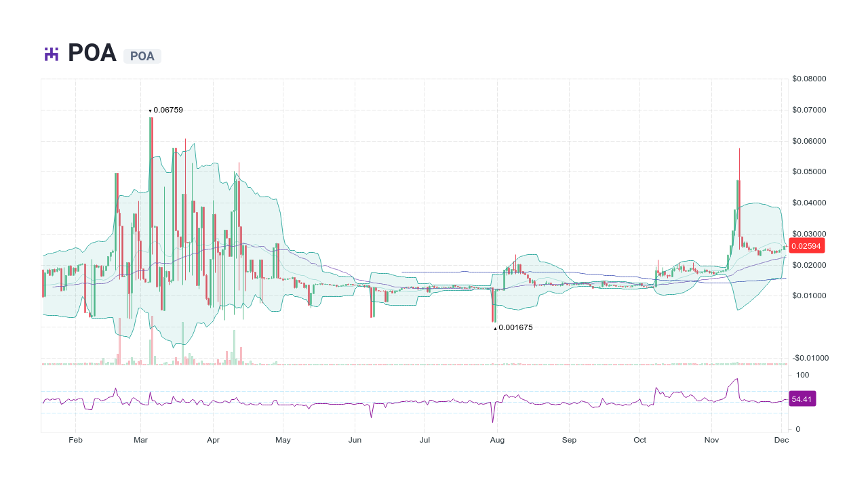The image size is (868, 488).
Task: Expand the POA ticker badge details
Action: (x=142, y=56)
